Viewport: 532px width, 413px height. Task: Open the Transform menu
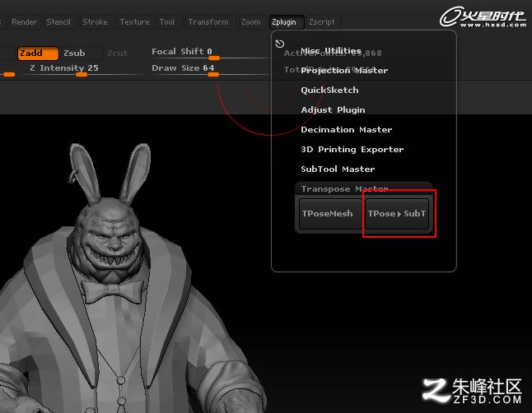click(208, 22)
